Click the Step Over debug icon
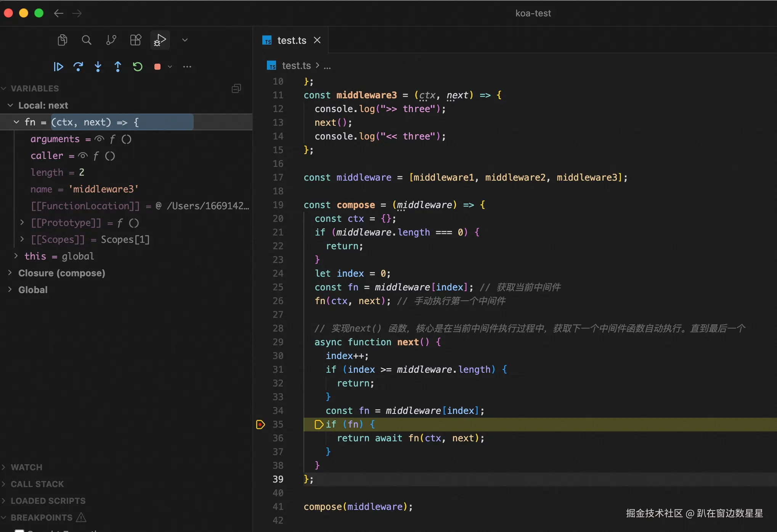The image size is (777, 532). (78, 67)
